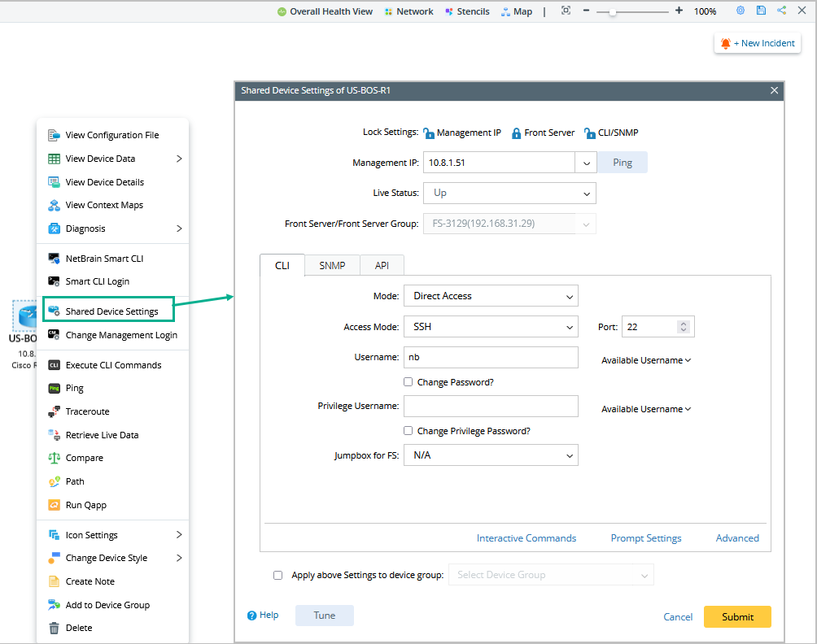Expand Available Username next to Privilege Username
Image resolution: width=817 pixels, height=644 pixels.
pyautogui.click(x=646, y=409)
